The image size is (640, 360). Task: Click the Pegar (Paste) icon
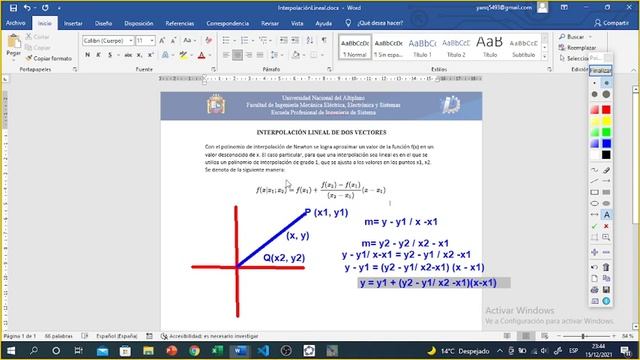pyautogui.click(x=13, y=41)
